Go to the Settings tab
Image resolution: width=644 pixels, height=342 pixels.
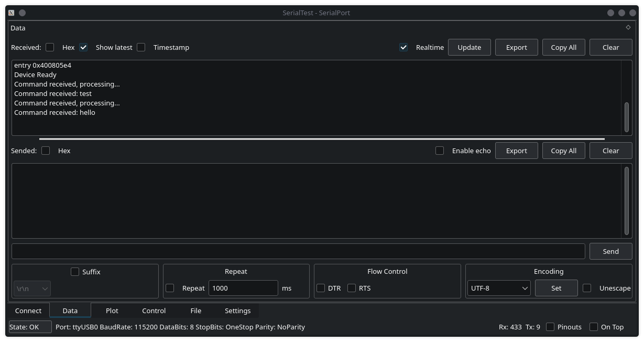tap(237, 311)
